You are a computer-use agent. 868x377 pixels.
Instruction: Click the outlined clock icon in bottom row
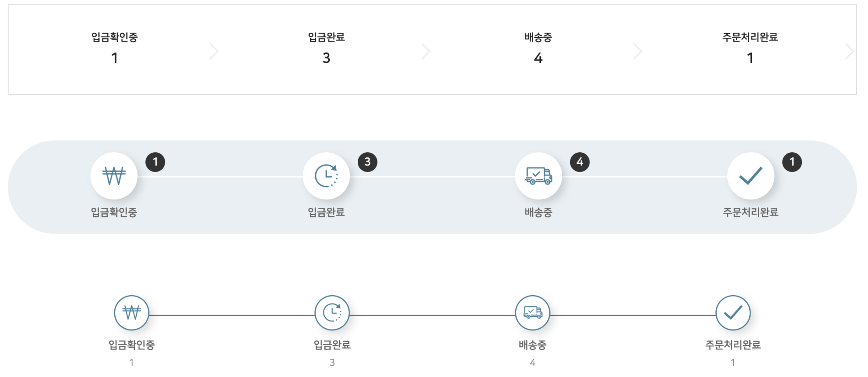click(332, 313)
